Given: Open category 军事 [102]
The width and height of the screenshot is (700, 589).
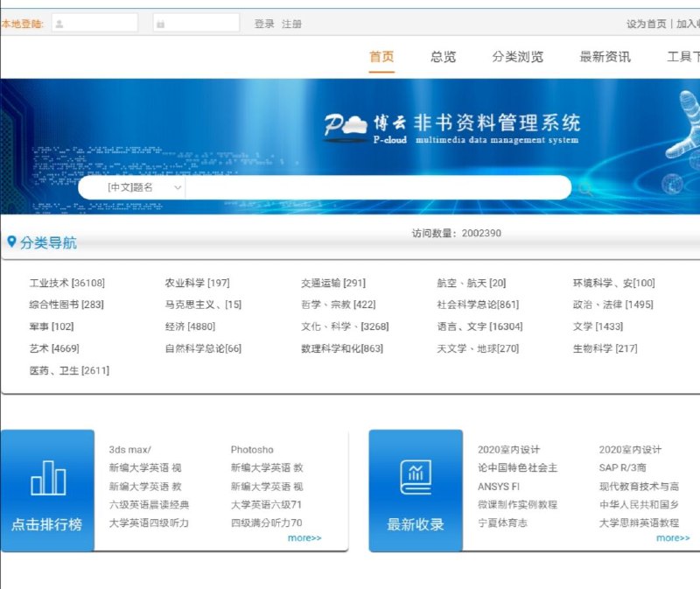Looking at the screenshot, I should 52,326.
